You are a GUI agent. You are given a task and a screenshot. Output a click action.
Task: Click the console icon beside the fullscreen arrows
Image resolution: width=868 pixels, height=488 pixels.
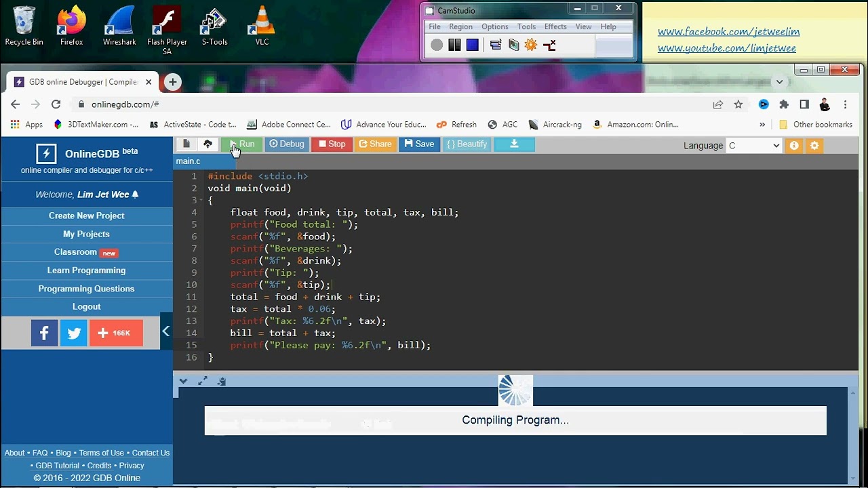pos(222,381)
